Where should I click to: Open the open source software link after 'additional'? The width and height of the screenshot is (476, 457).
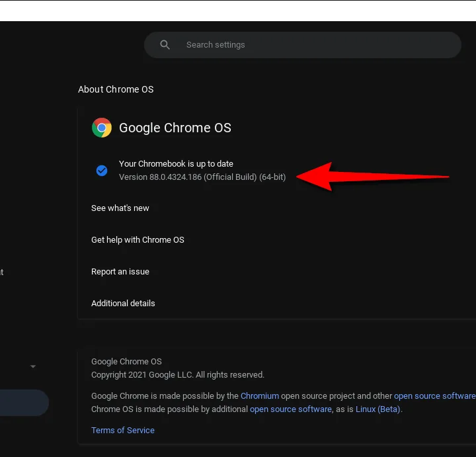point(290,409)
